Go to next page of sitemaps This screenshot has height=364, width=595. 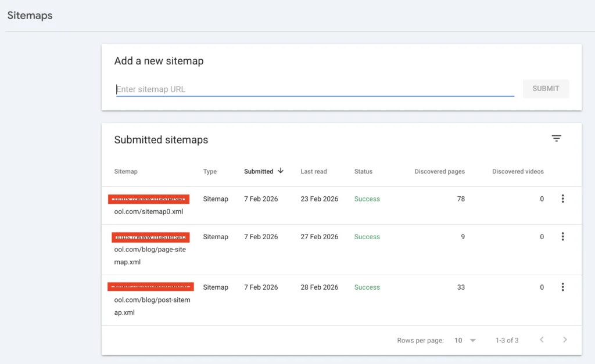coord(564,340)
